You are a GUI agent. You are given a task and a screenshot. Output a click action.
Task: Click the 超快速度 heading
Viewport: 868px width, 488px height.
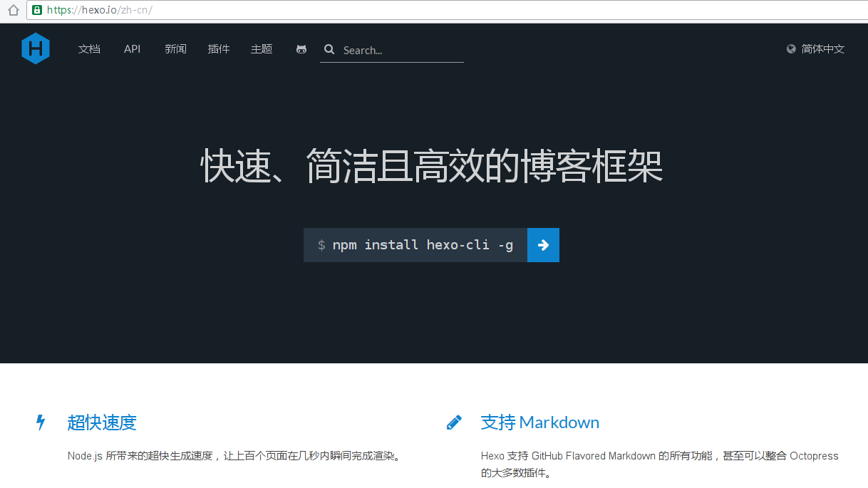point(102,422)
